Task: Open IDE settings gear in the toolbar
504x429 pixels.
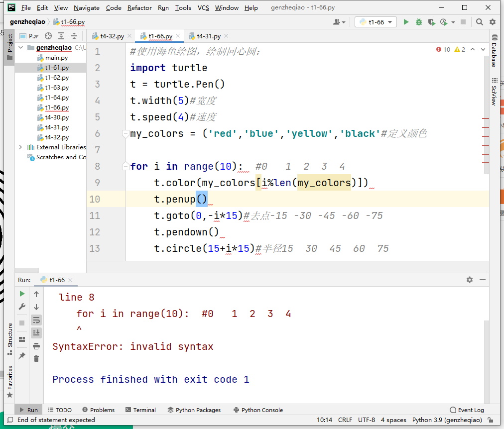Action: [x=493, y=22]
